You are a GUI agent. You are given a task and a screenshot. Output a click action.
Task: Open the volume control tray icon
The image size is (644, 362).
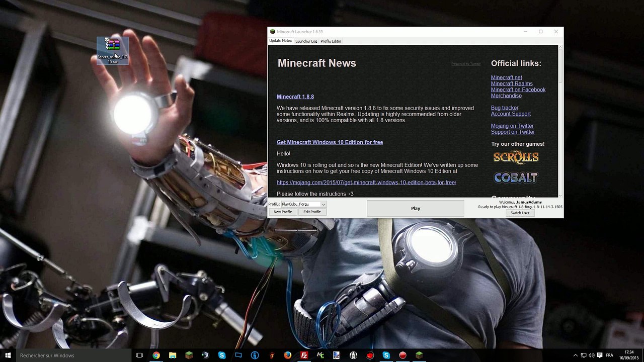[592, 355]
